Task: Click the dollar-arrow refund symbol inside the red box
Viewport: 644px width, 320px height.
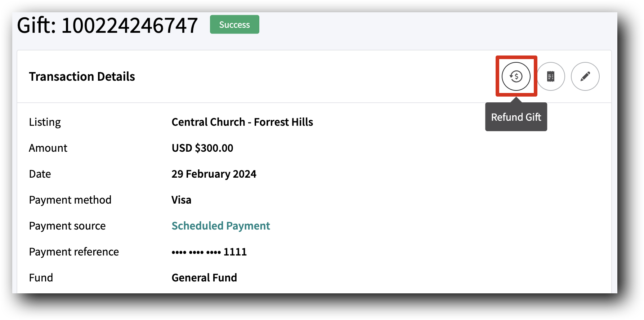Action: (x=516, y=76)
